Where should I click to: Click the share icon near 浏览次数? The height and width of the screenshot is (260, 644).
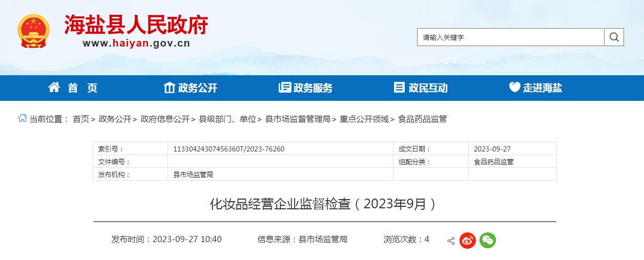click(451, 241)
